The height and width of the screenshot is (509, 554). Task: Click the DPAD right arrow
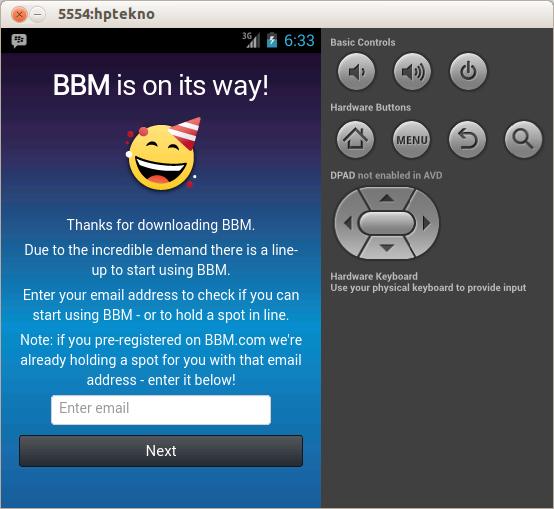click(427, 223)
